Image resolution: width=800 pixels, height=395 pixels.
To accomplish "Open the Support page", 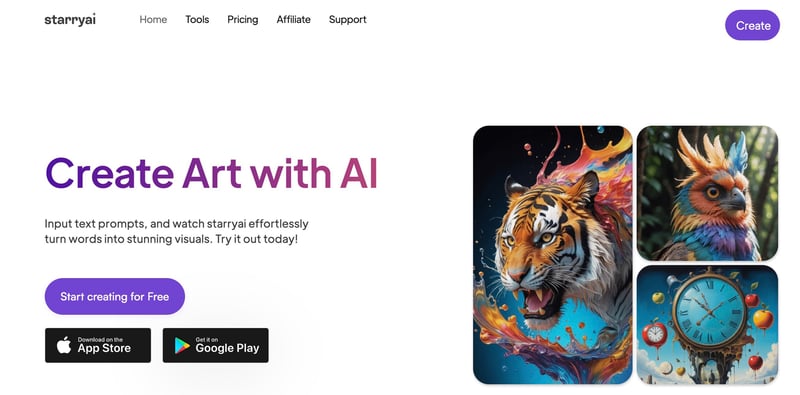I will coord(347,19).
